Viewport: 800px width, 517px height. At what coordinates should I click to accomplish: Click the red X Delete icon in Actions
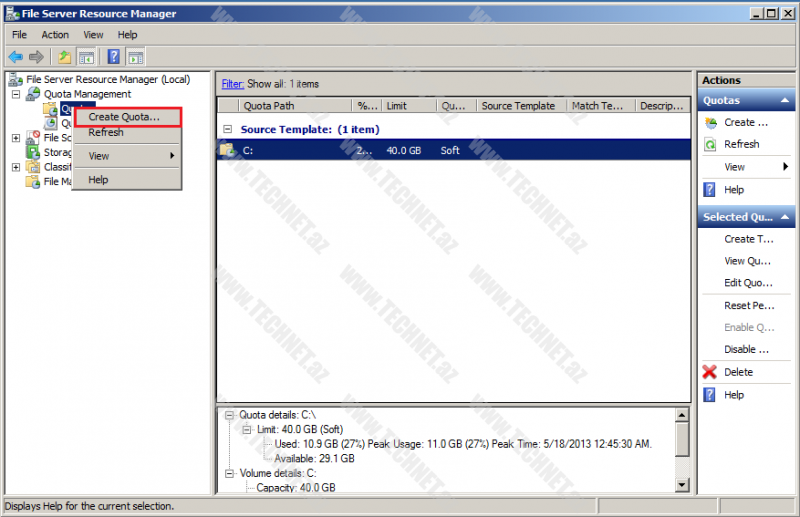pyautogui.click(x=710, y=372)
